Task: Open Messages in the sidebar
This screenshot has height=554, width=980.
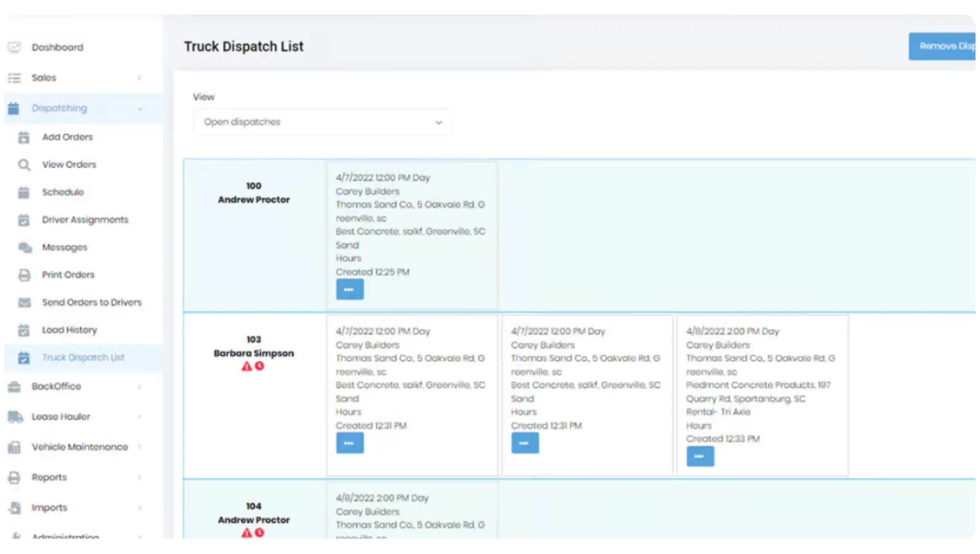Action: pyautogui.click(x=64, y=247)
